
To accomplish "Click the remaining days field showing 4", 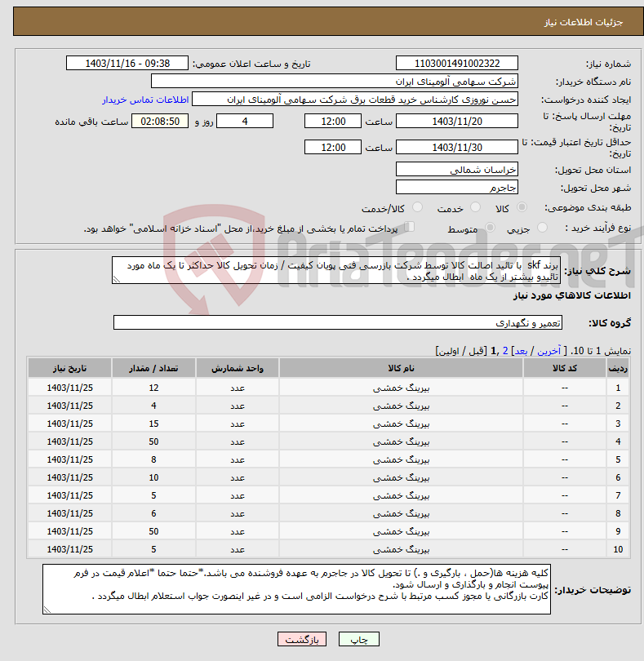I will pos(245,122).
